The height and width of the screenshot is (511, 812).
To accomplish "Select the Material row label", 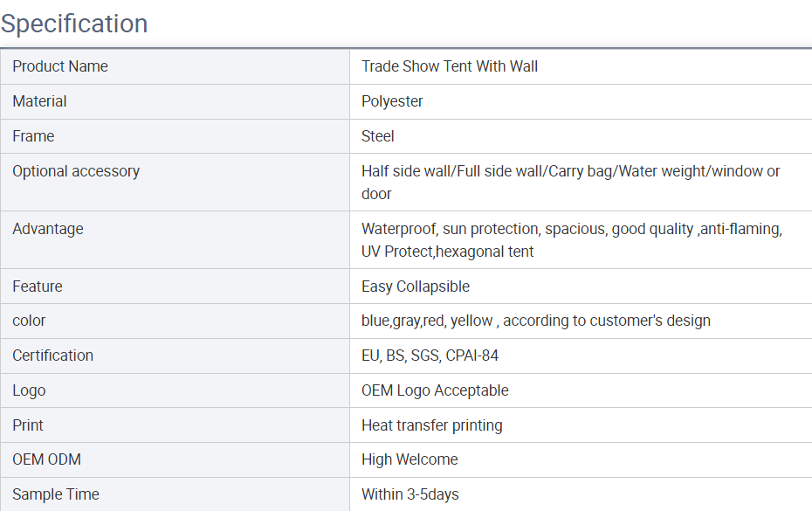I will click(x=39, y=101).
